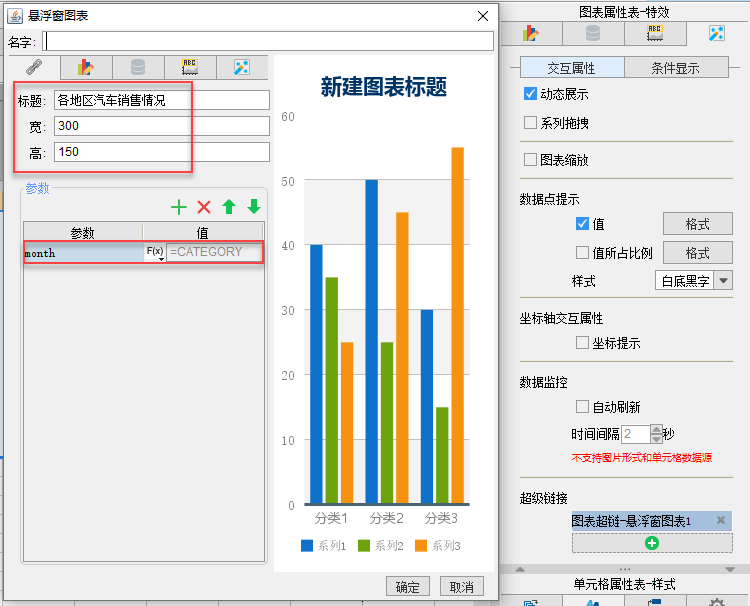This screenshot has height=606, width=750.
Task: Open 样式 白底黑字 dropdown
Action: pos(694,280)
